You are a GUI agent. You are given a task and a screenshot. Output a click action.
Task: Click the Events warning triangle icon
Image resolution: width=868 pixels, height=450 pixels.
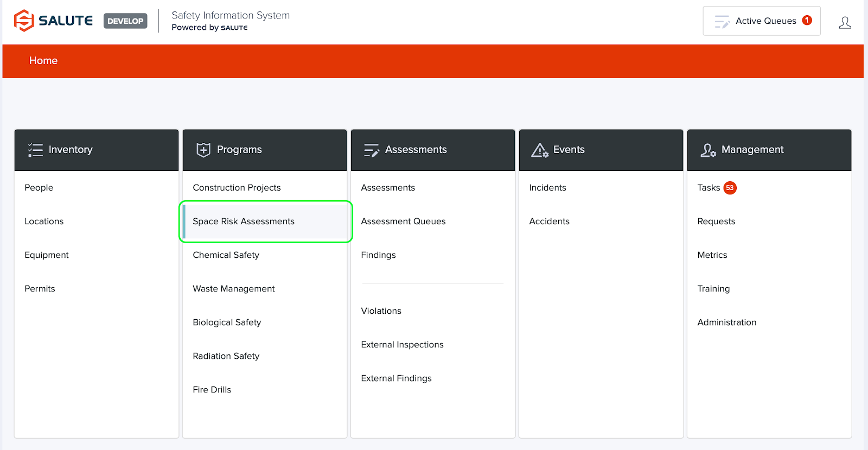pos(540,150)
